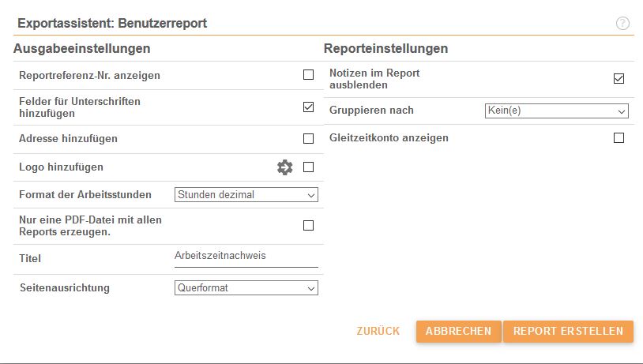The image size is (643, 364).
Task: Go back with the ZURÜCK link
Action: (378, 331)
